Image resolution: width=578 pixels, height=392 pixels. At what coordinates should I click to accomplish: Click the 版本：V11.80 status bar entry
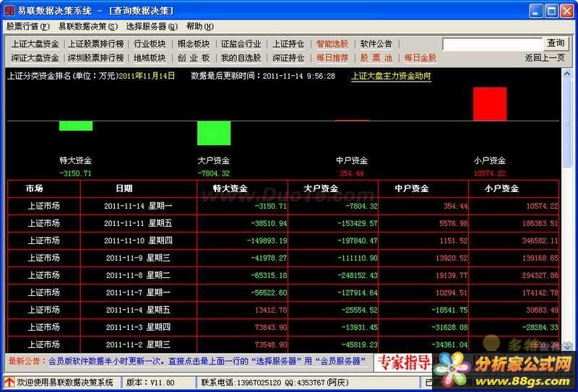pos(150,383)
